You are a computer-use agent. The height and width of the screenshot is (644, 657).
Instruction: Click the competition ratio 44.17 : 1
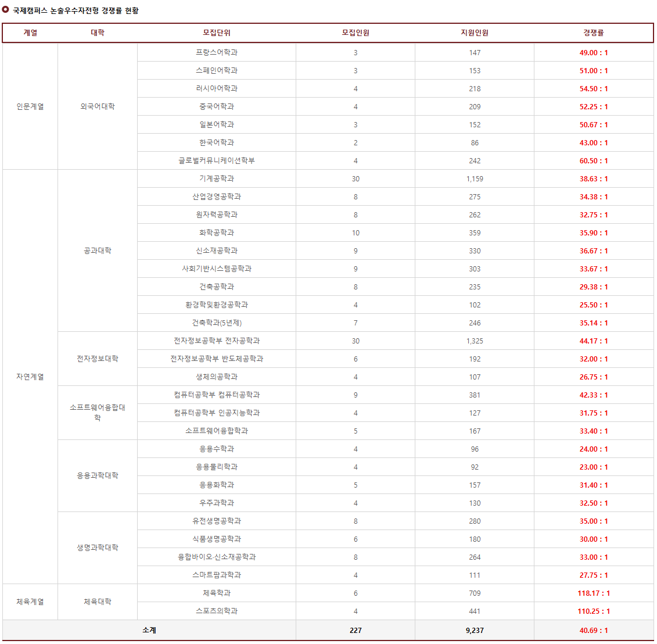click(593, 341)
